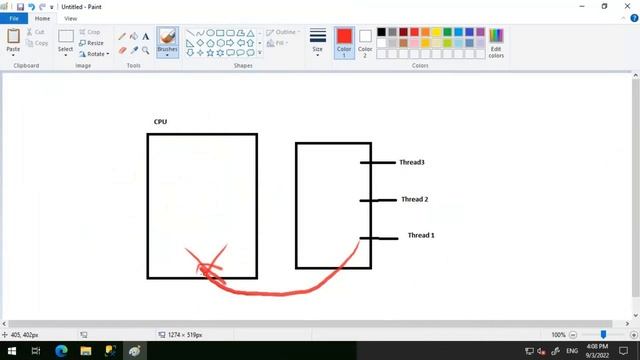Open the Brushes dropdown arrow
The height and width of the screenshot is (360, 640).
(x=167, y=55)
